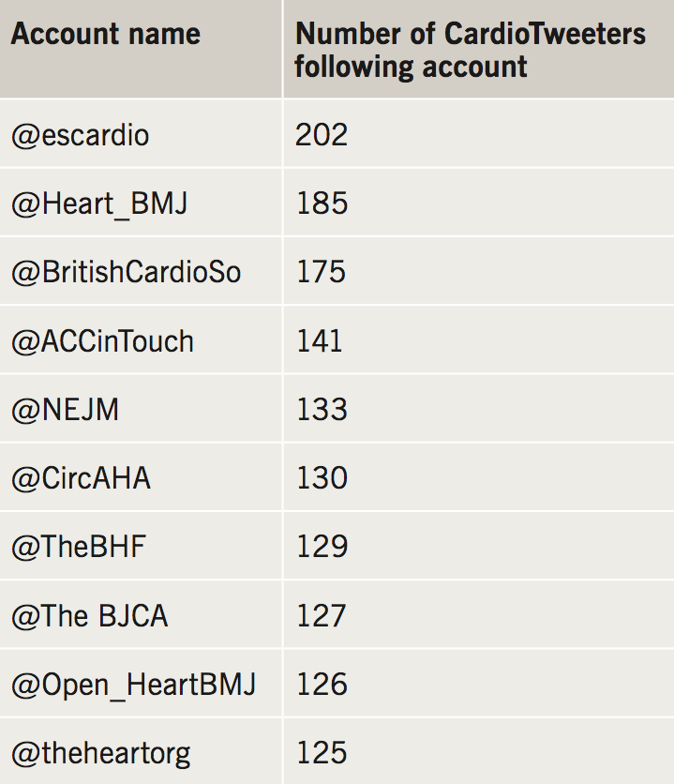Click the @escardio account name
Viewport: 674px width, 784px height.
coord(80,135)
